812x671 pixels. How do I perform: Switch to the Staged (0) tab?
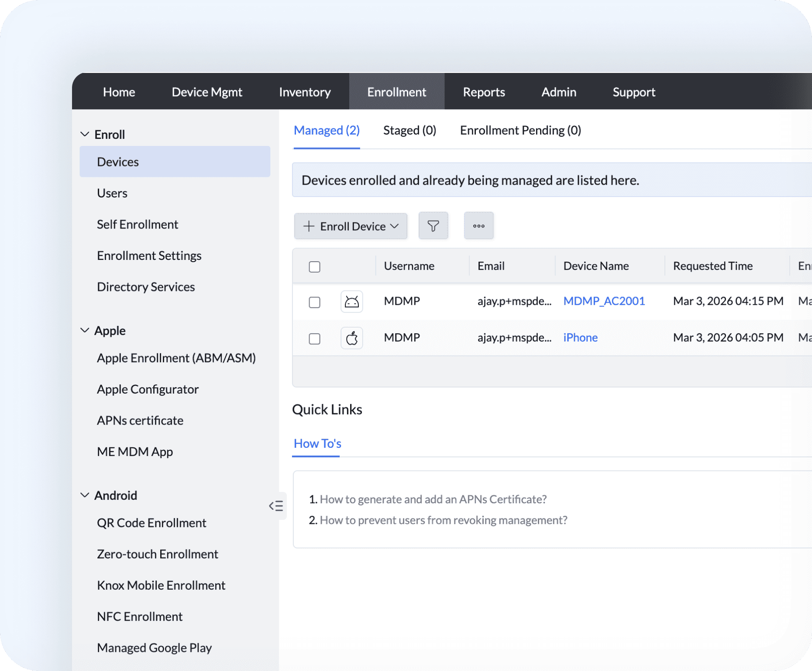(409, 130)
